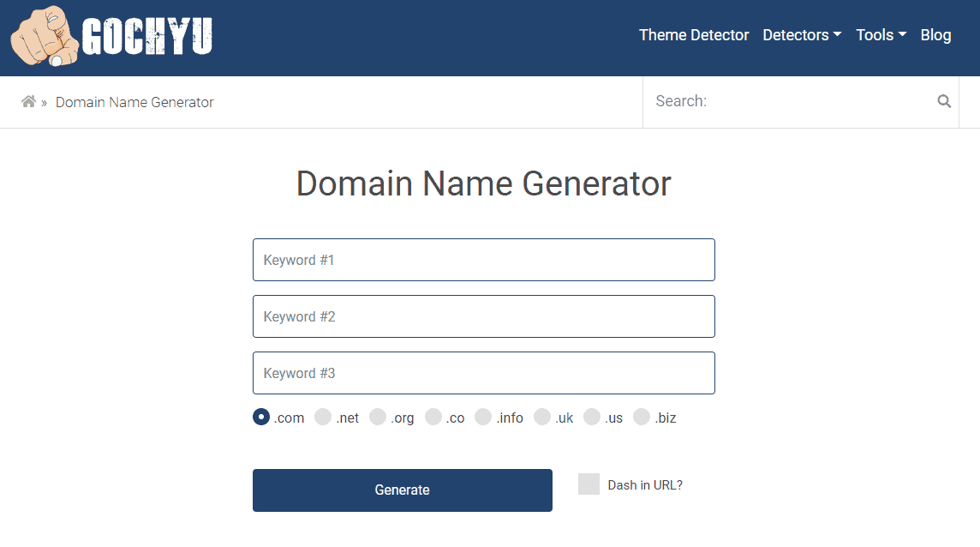980x547 pixels.
Task: Open Theme Detector from the navigation
Action: tap(694, 35)
